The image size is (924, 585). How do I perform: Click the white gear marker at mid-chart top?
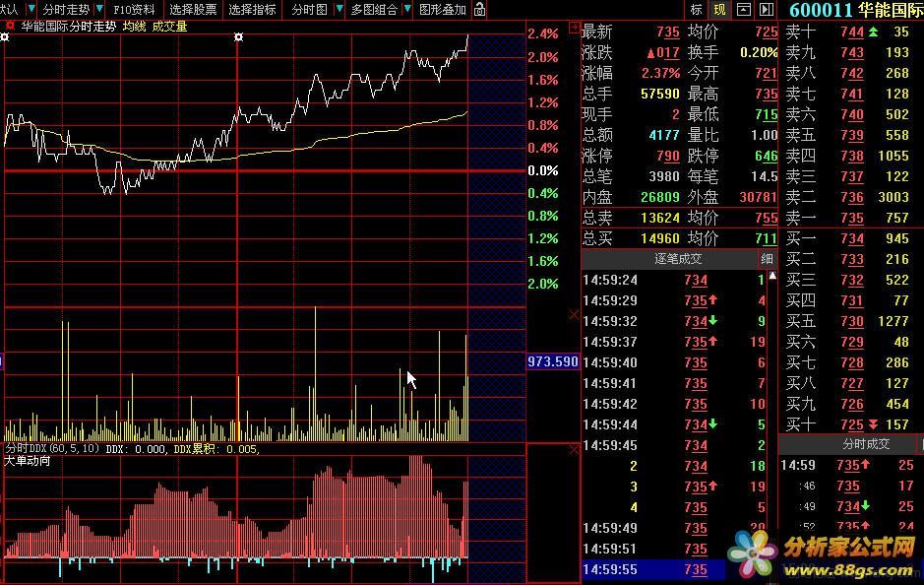[238, 37]
